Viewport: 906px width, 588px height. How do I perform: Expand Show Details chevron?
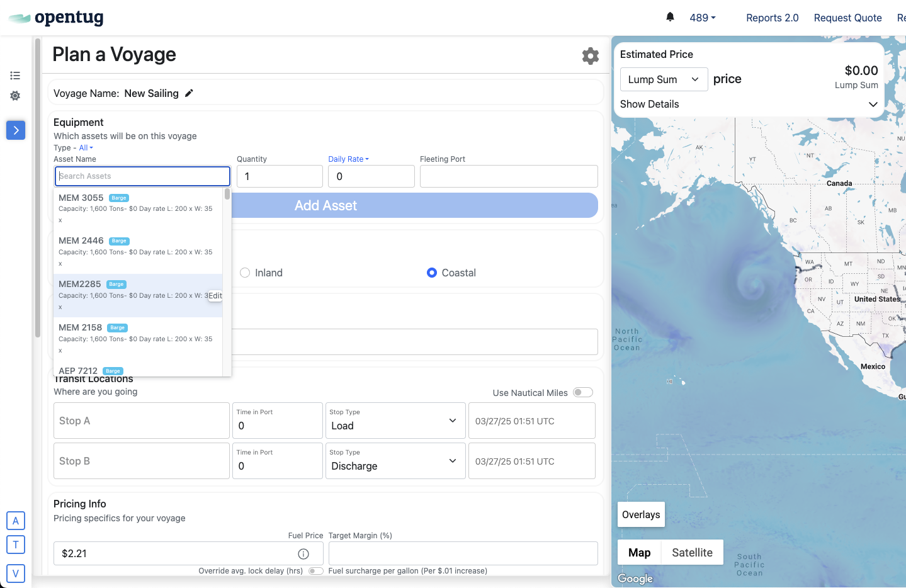tap(873, 105)
